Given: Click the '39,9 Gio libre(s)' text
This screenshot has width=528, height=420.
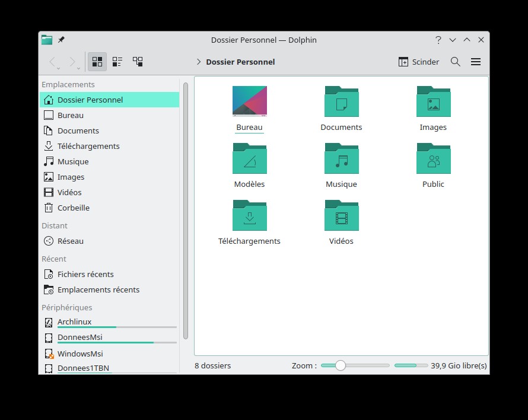Looking at the screenshot, I should pyautogui.click(x=459, y=366).
